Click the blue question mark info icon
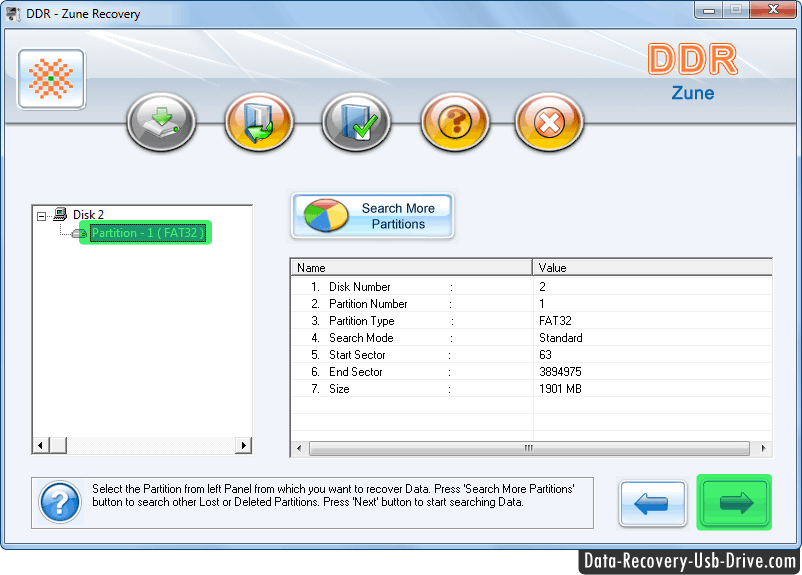Screen dimensions: 802x575 (x=60, y=503)
